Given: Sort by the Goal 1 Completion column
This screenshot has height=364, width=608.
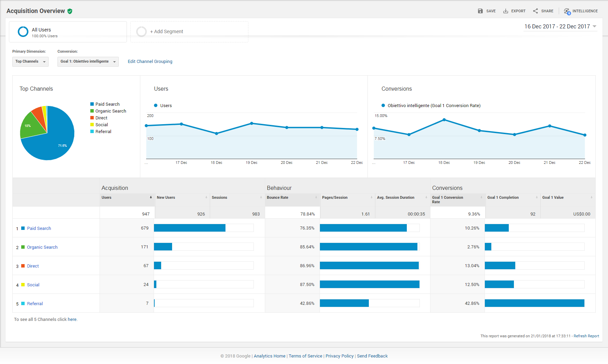Looking at the screenshot, I should pyautogui.click(x=503, y=197).
